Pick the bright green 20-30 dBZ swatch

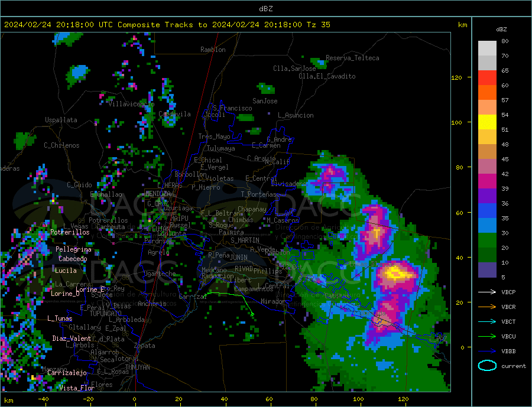pyautogui.click(x=487, y=240)
